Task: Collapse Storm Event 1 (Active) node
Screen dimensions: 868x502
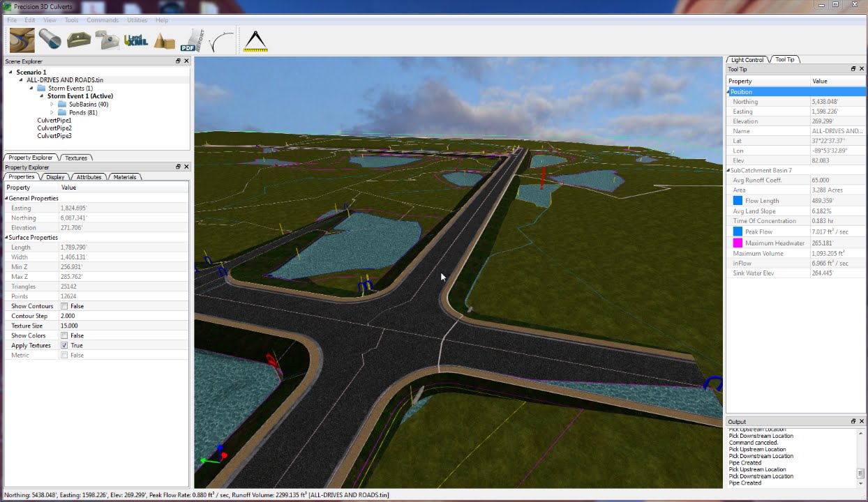Action: [42, 96]
